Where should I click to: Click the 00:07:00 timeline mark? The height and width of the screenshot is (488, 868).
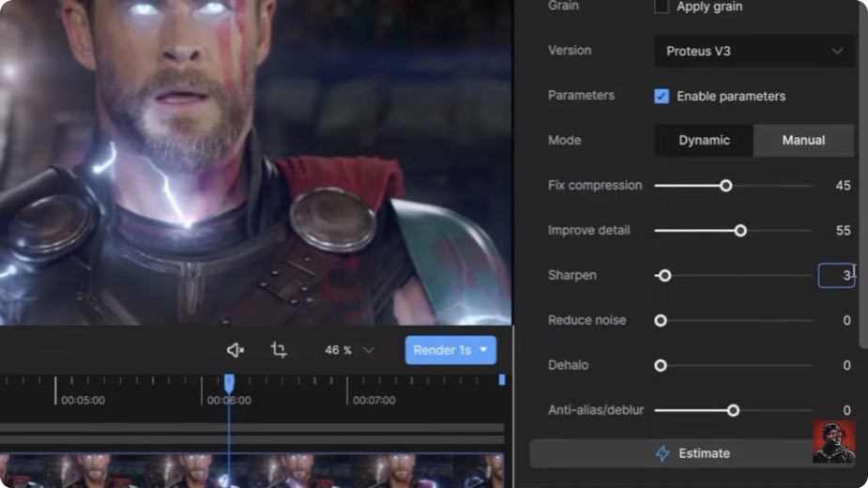tap(374, 400)
